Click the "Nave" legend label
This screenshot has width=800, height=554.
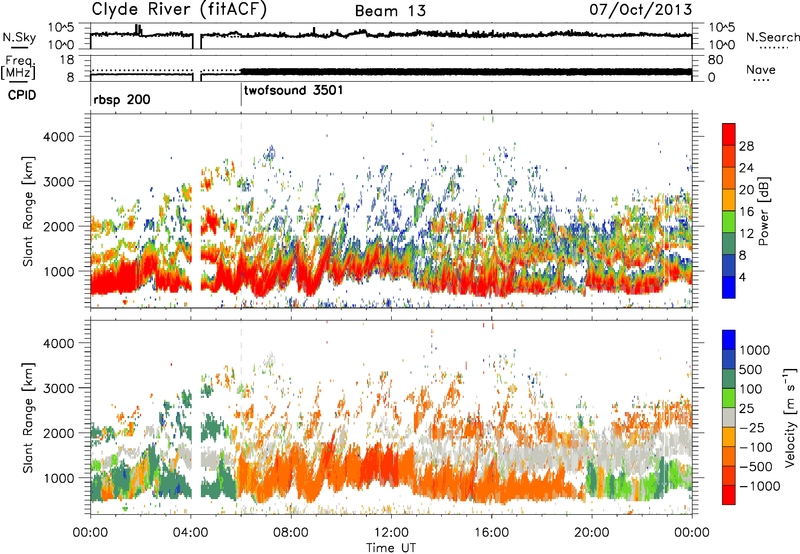click(761, 70)
